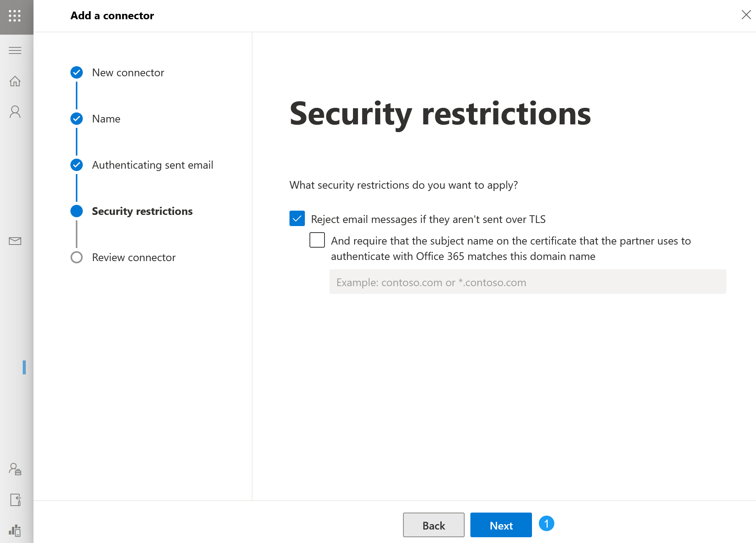Open the Recipients person icon
Viewport: 756px width, 543px height.
(15, 112)
